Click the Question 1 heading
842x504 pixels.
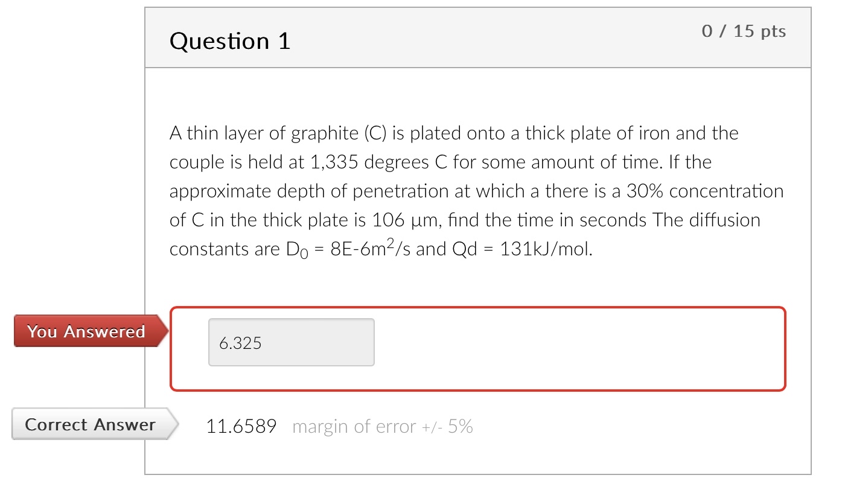click(230, 41)
